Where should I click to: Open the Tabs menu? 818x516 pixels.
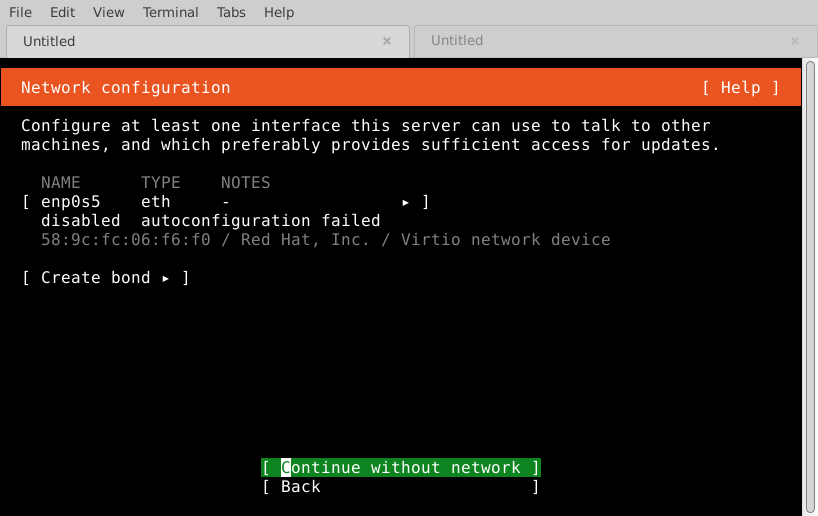click(x=230, y=12)
